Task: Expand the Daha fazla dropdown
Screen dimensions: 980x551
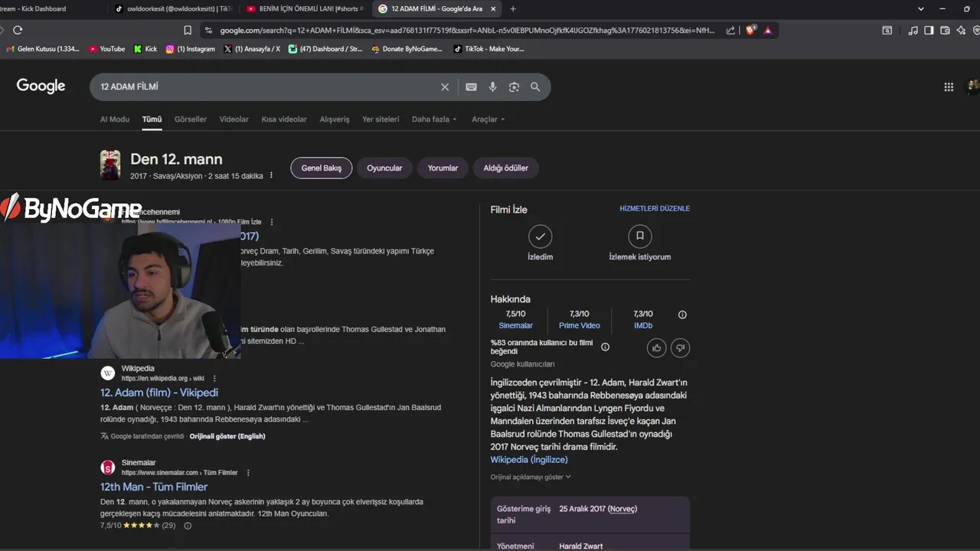Action: pos(434,119)
